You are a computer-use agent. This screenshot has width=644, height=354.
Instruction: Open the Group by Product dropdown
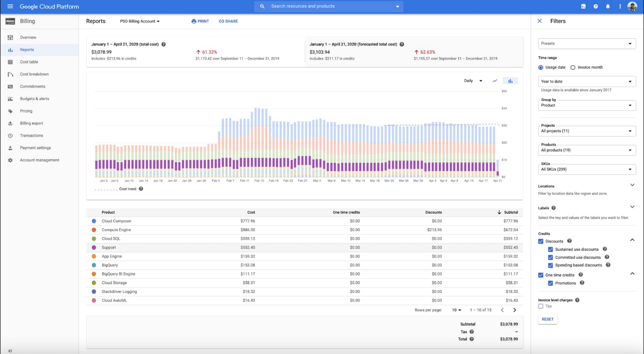click(x=587, y=105)
